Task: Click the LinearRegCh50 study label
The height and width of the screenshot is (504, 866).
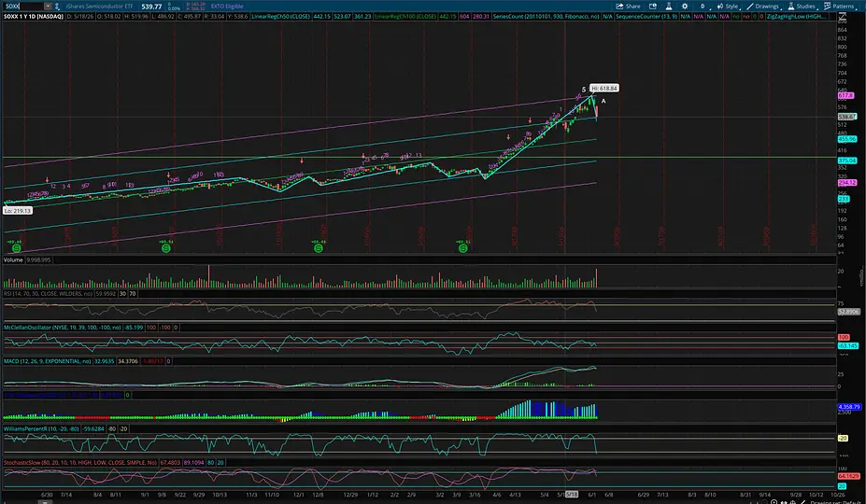Action: (280, 17)
